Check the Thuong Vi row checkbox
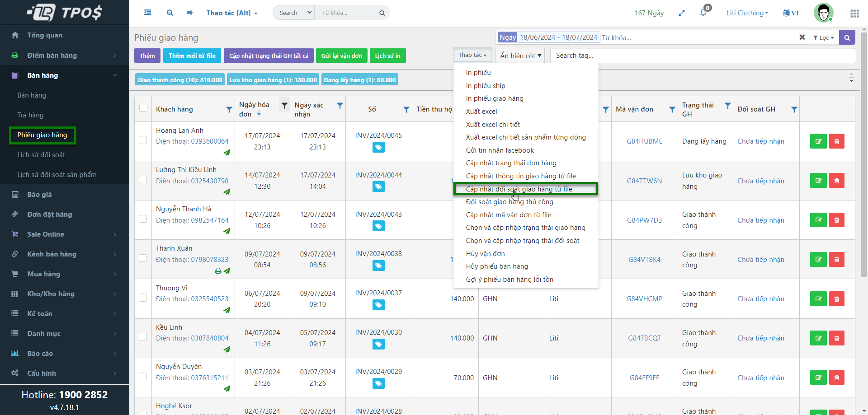Screen dimensions: 868x415 click(143, 298)
